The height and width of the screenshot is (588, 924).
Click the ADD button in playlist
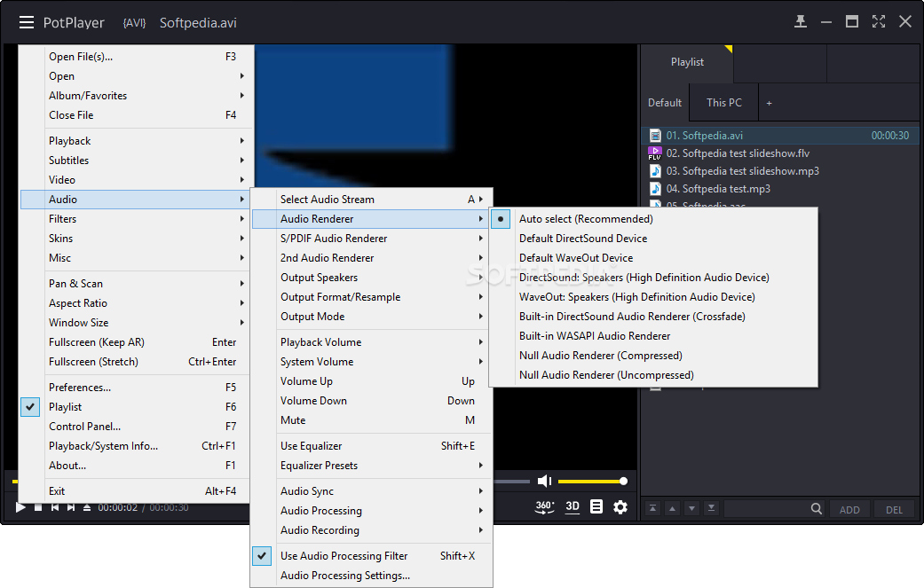[849, 510]
